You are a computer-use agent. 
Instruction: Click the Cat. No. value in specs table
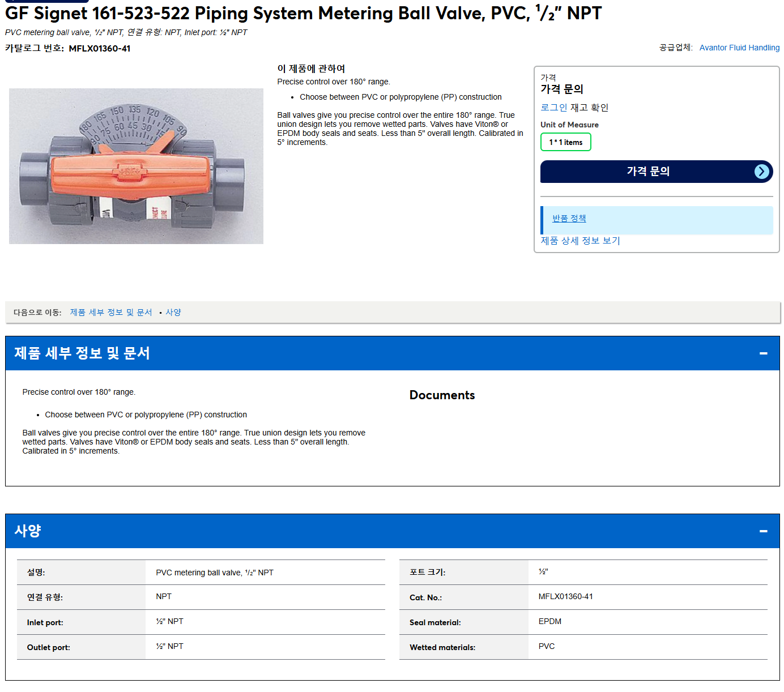[x=565, y=597]
